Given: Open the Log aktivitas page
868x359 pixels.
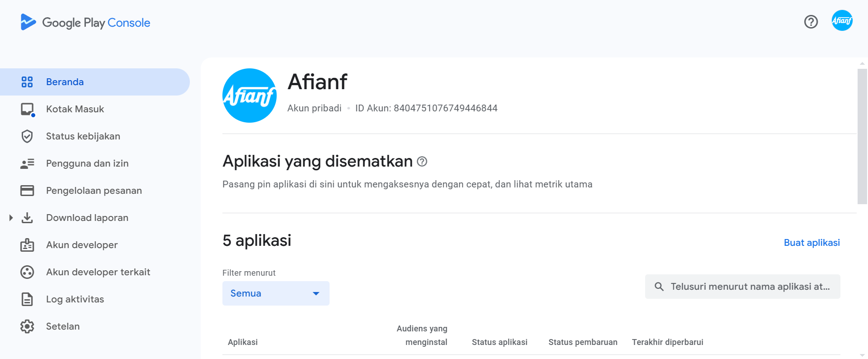Looking at the screenshot, I should (x=75, y=299).
